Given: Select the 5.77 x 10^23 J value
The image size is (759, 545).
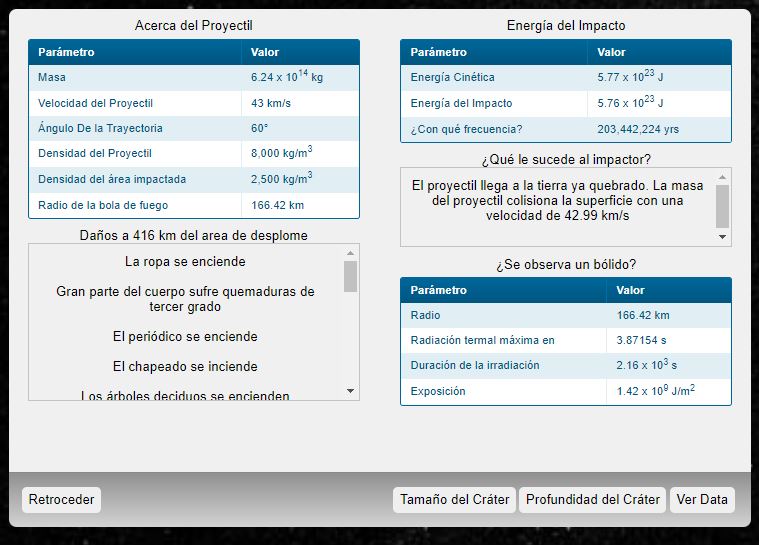Looking at the screenshot, I should coord(659,77).
